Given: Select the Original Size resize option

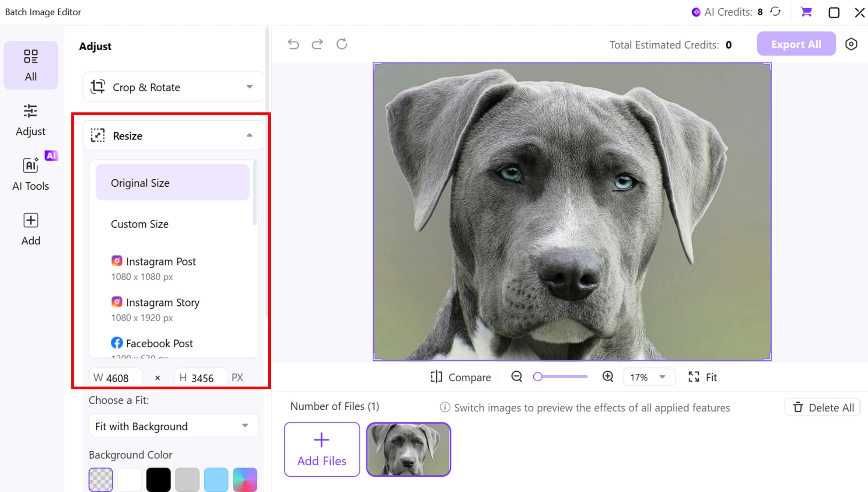Looking at the screenshot, I should point(172,182).
